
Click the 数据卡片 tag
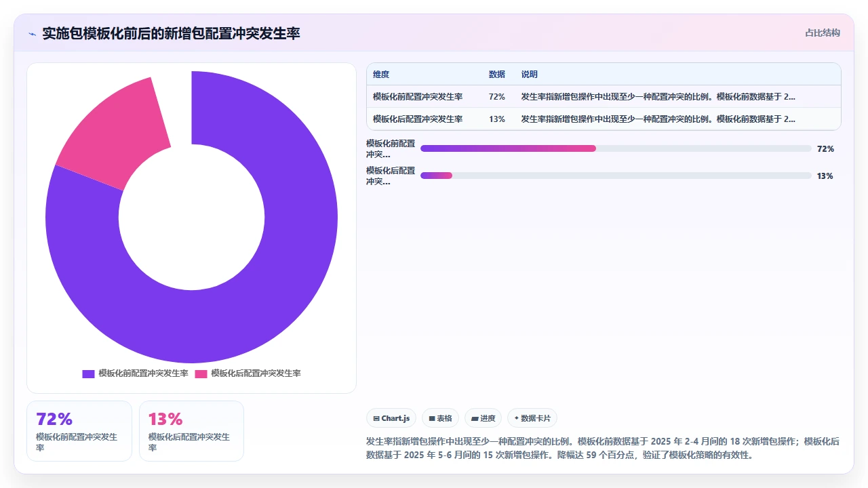click(x=532, y=418)
